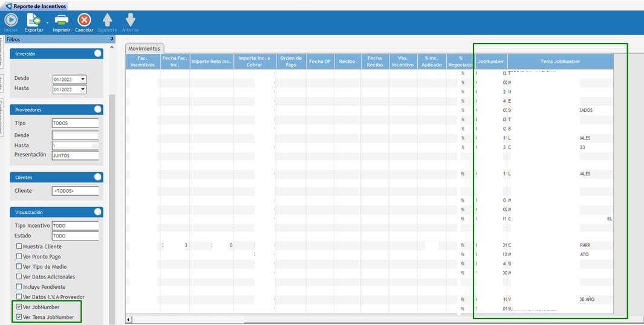The image size is (644, 325).
Task: Enable the Ver Tipo de Medio checkbox
Action: (x=19, y=266)
